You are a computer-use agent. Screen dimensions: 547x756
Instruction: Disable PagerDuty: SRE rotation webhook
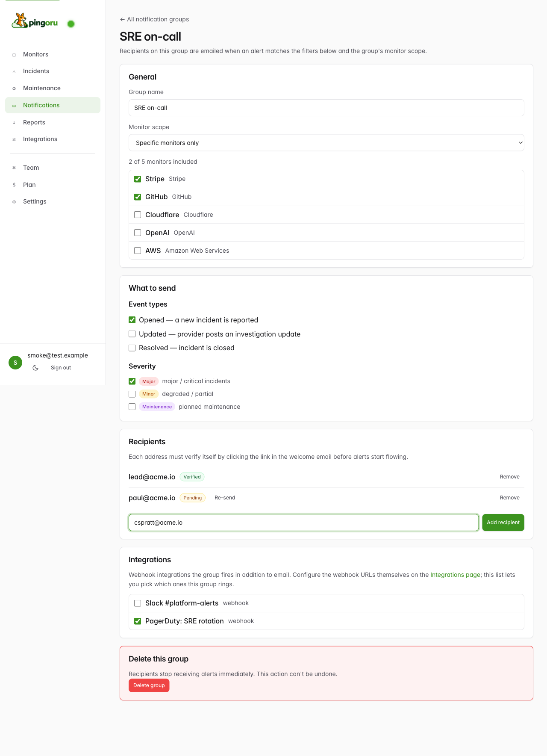pos(138,621)
